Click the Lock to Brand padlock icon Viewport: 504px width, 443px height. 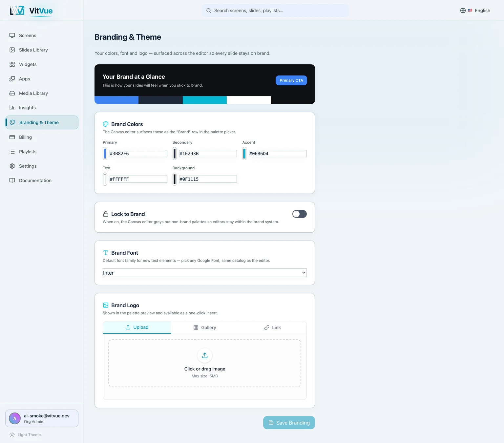click(106, 214)
